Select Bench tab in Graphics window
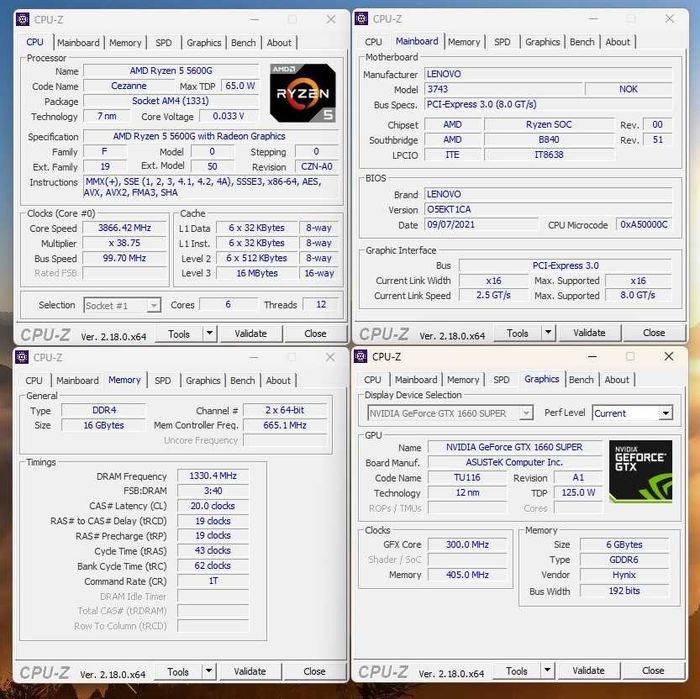Screen dimensions: 700x699 point(581,380)
